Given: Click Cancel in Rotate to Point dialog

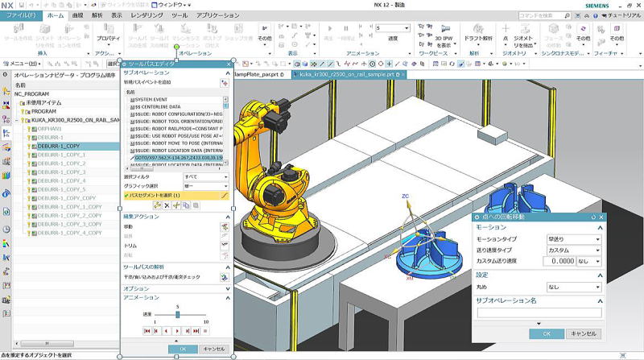Looking at the screenshot, I should pos(583,333).
